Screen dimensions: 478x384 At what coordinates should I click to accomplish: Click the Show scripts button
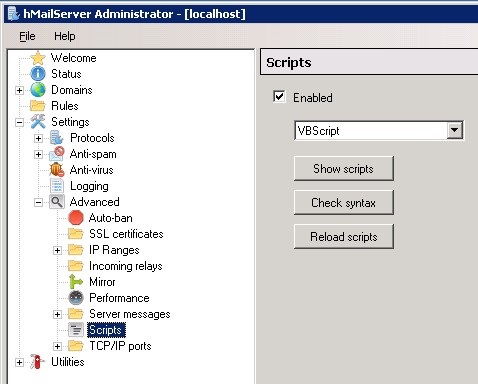pos(344,169)
